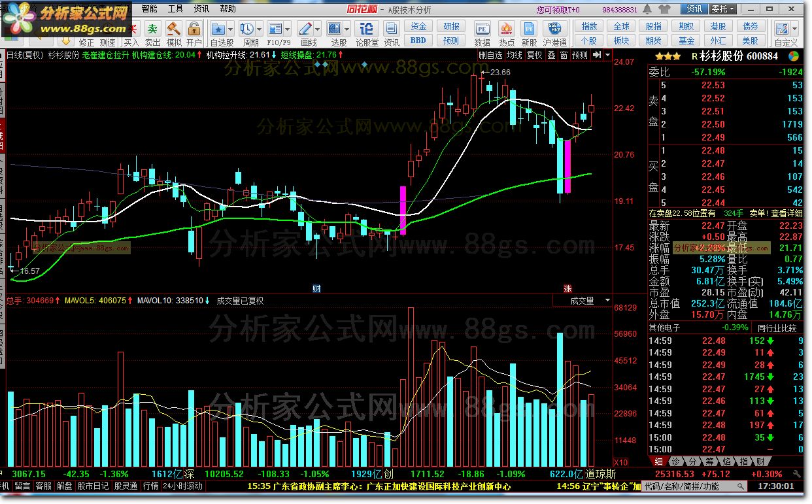Switch to the 诊 diagnosis tab

coord(676,462)
